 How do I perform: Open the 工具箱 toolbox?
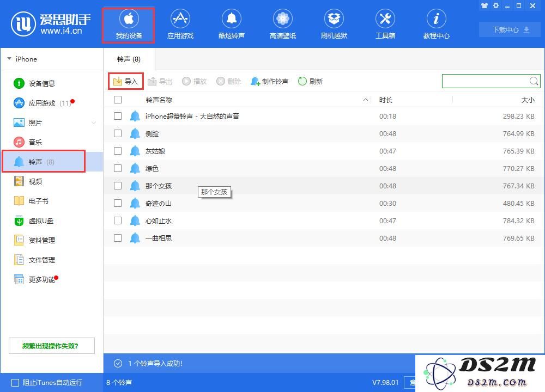tap(385, 25)
